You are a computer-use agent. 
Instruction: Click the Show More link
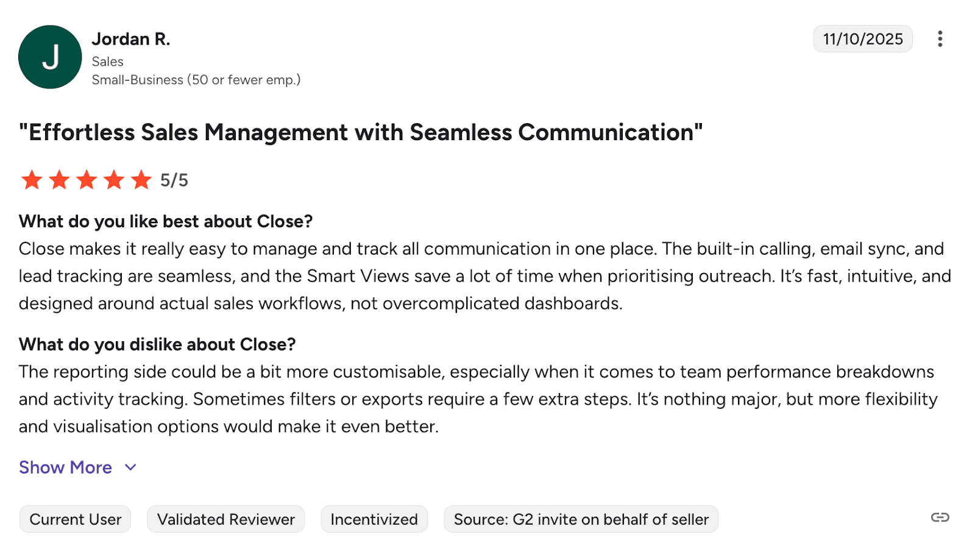pos(65,467)
